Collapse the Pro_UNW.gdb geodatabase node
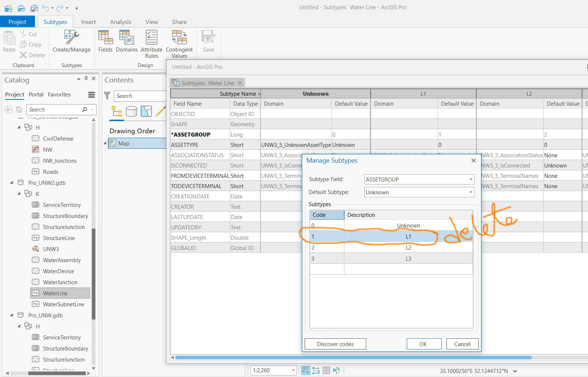Screen dimensions: 588x377 (11, 315)
